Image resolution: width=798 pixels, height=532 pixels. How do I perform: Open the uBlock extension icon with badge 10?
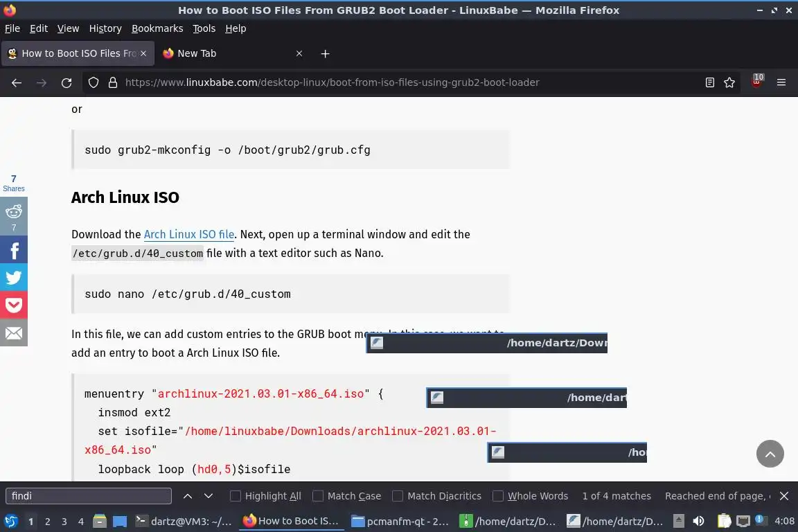pyautogui.click(x=756, y=82)
